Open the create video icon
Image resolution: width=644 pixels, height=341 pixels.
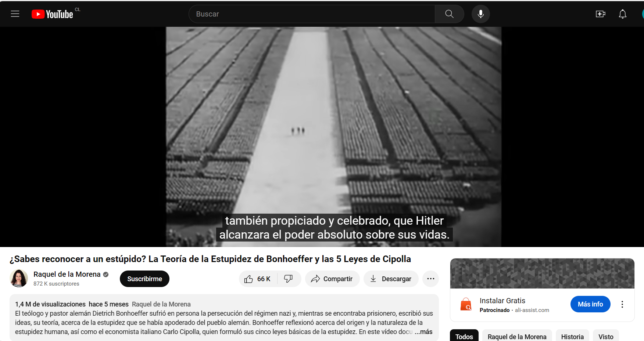(601, 14)
